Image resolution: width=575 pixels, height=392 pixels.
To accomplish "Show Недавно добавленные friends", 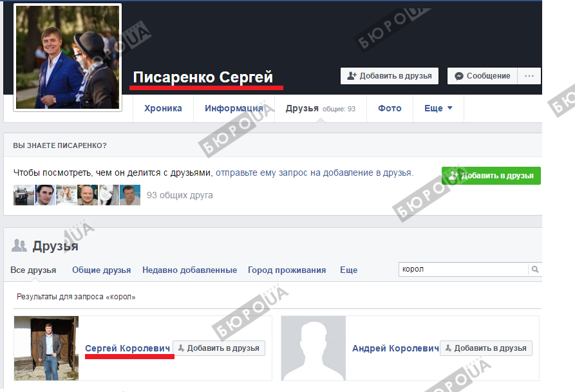I will click(x=189, y=270).
